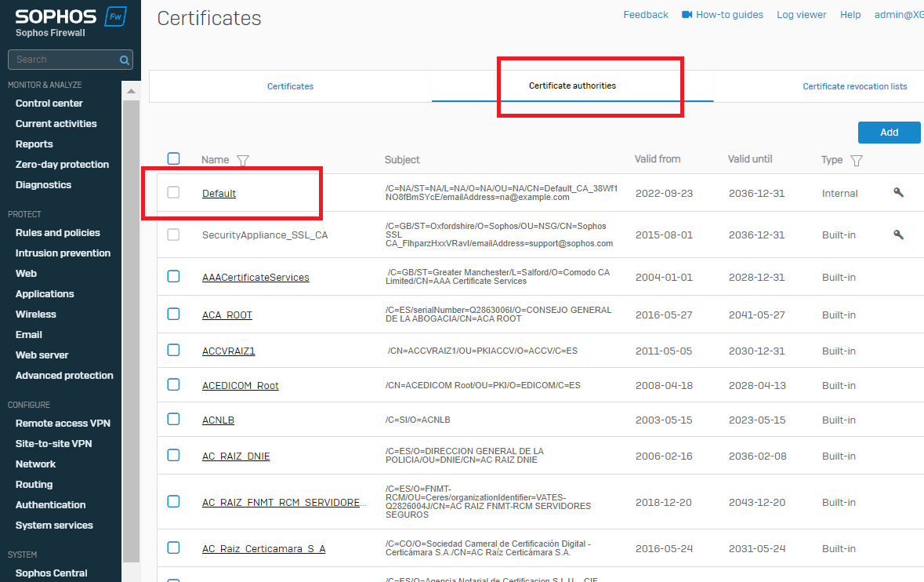Screen dimensions: 924x582
Task: Open Applications in sidebar
Action: tap(45, 293)
